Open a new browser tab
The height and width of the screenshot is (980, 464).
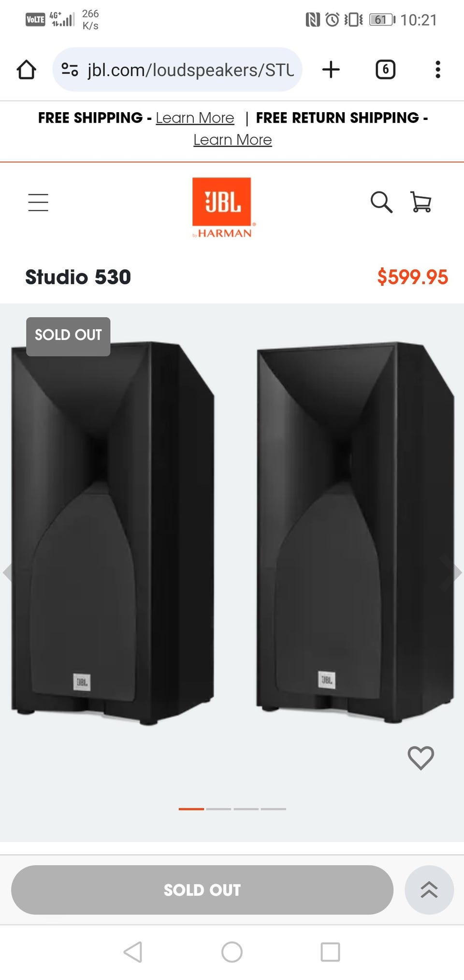(x=331, y=70)
